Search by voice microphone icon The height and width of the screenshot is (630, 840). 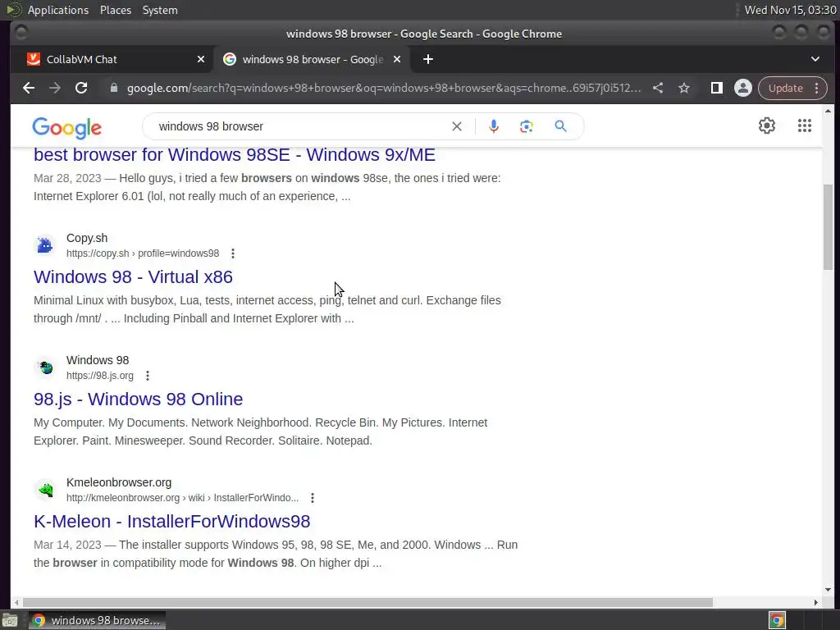[x=494, y=126]
